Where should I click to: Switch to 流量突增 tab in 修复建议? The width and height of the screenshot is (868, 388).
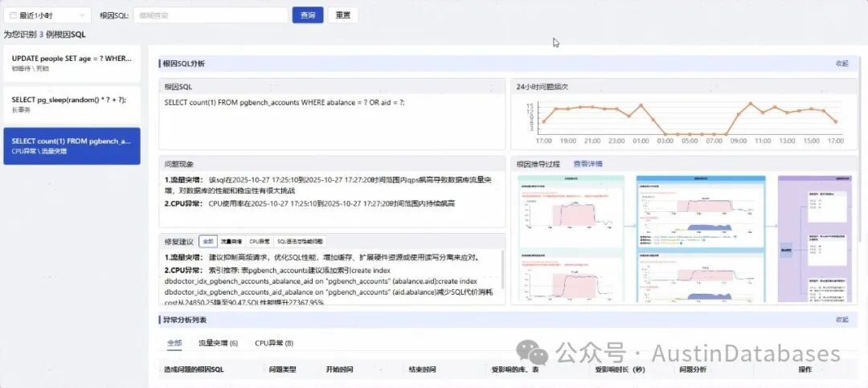pos(231,241)
